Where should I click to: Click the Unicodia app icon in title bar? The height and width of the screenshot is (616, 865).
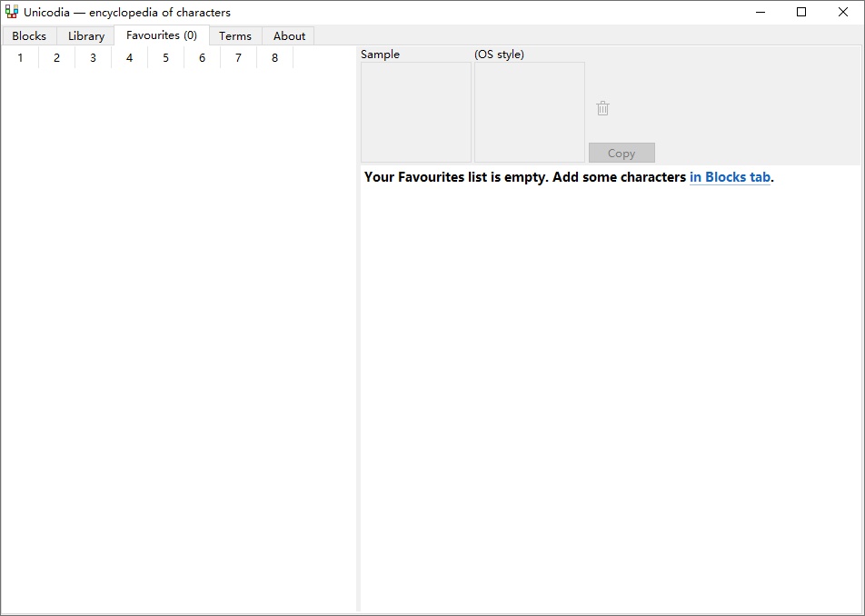click(x=12, y=12)
